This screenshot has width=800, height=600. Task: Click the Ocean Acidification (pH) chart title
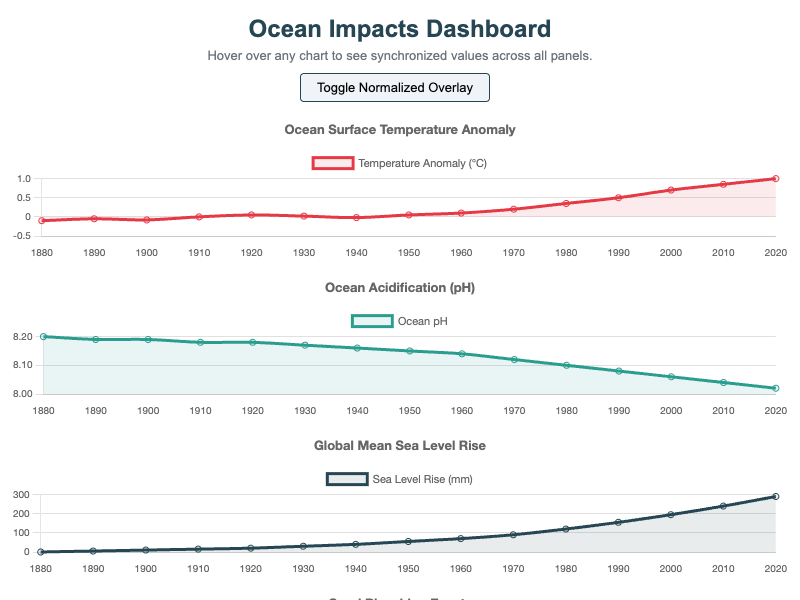[399, 288]
